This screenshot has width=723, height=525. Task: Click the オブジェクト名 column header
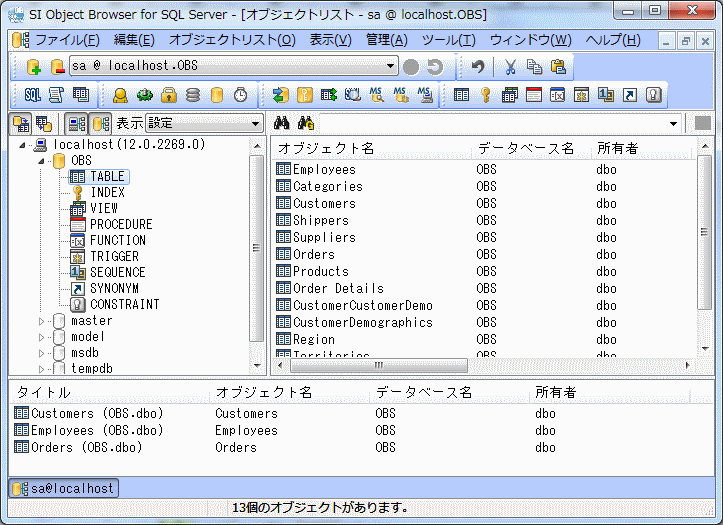tap(326, 148)
